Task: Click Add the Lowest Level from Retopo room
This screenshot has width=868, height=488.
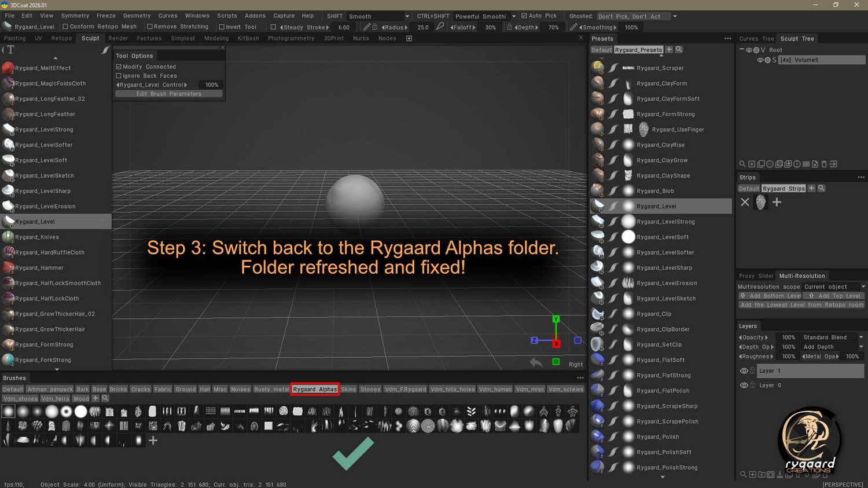Action: click(801, 305)
